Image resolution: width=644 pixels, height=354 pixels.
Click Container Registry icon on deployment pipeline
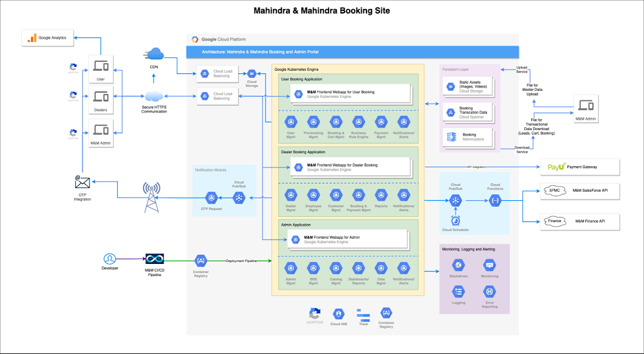(x=200, y=261)
